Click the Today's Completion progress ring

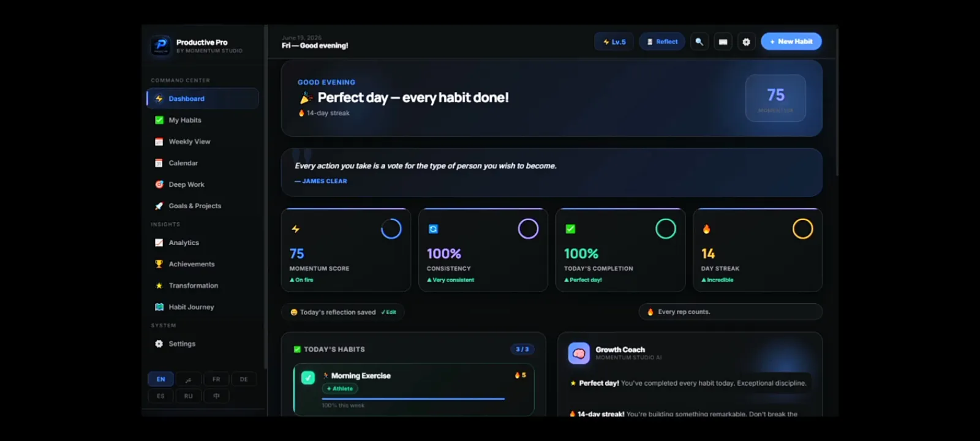click(x=666, y=229)
